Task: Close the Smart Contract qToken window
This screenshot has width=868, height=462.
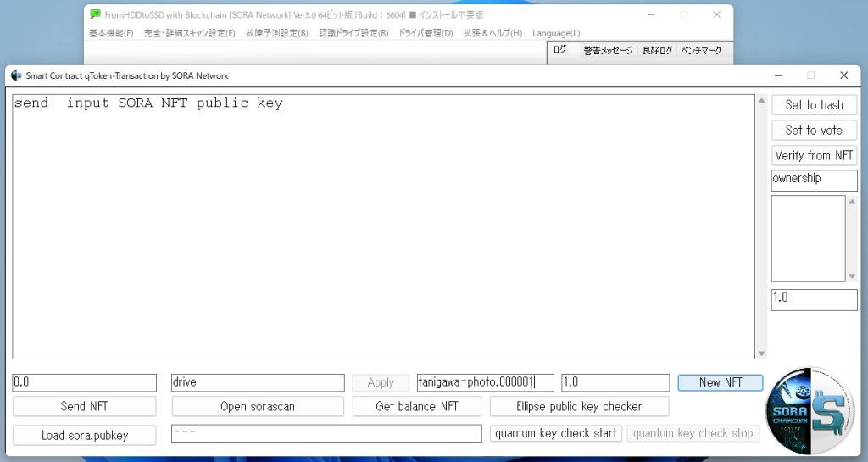Action: (843, 75)
